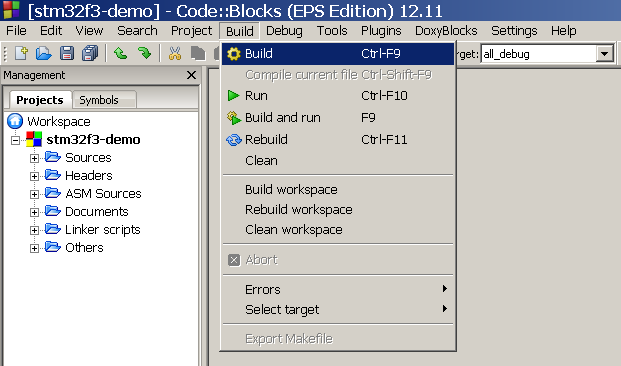Choose Rebuild from the Build menu
621x366 pixels.
click(338, 139)
